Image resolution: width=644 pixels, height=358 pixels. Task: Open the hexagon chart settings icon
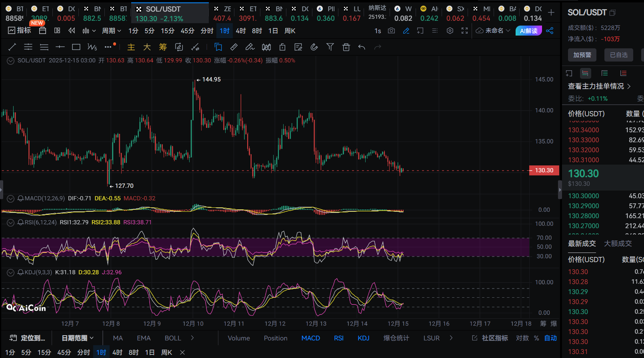click(x=450, y=31)
